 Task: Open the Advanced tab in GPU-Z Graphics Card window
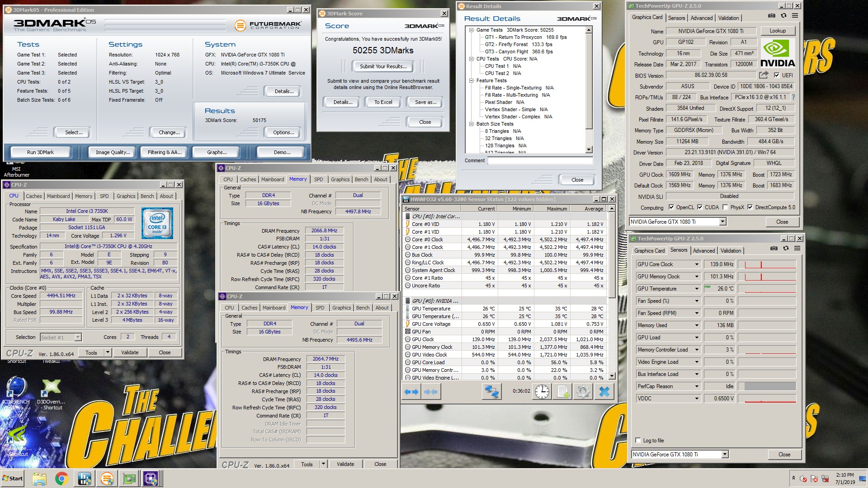pos(702,18)
